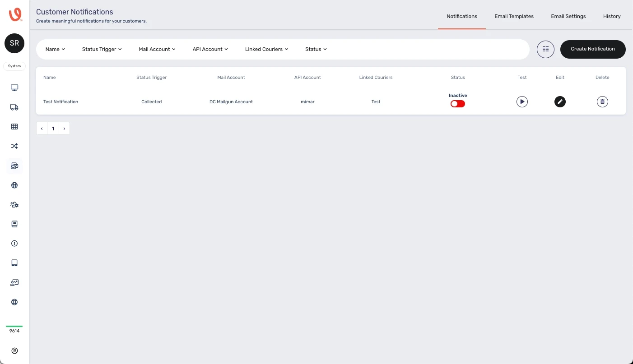Switch to the Email Templates tab

pyautogui.click(x=514, y=16)
